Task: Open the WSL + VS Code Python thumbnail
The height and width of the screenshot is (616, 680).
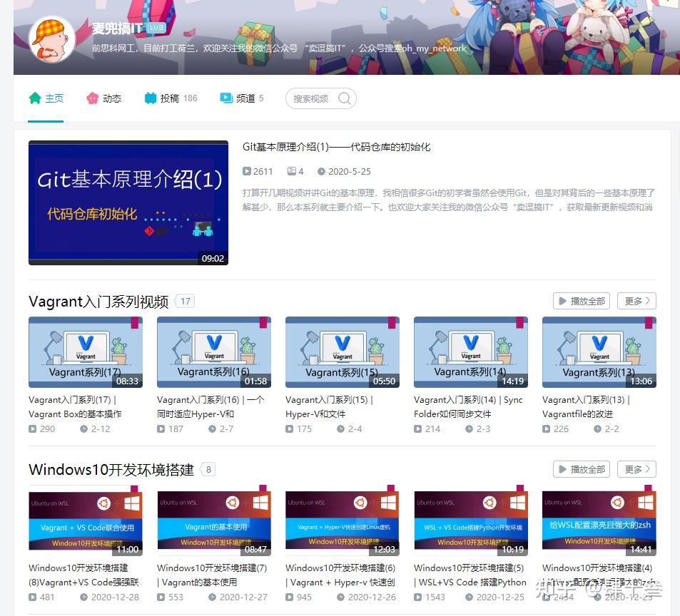Action: (x=470, y=520)
